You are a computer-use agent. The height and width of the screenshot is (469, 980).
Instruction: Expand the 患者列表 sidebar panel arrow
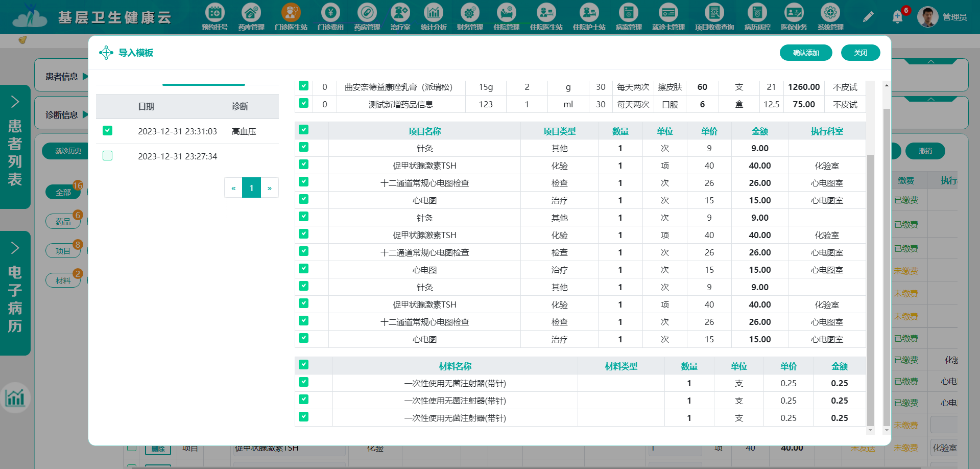pyautogui.click(x=15, y=102)
